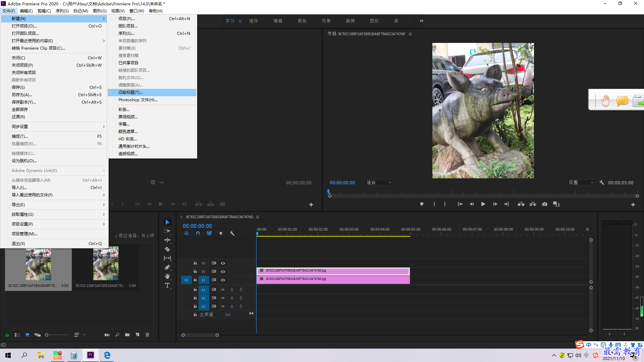Click the trash icon in project panel
644x362 pixels.
pos(147,335)
